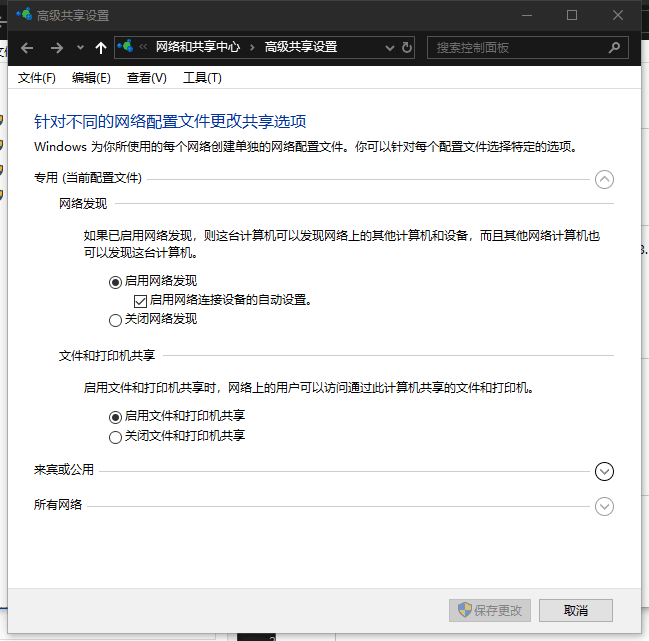Expand breadcrumb arrow after 网络和共享中心

click(252, 48)
